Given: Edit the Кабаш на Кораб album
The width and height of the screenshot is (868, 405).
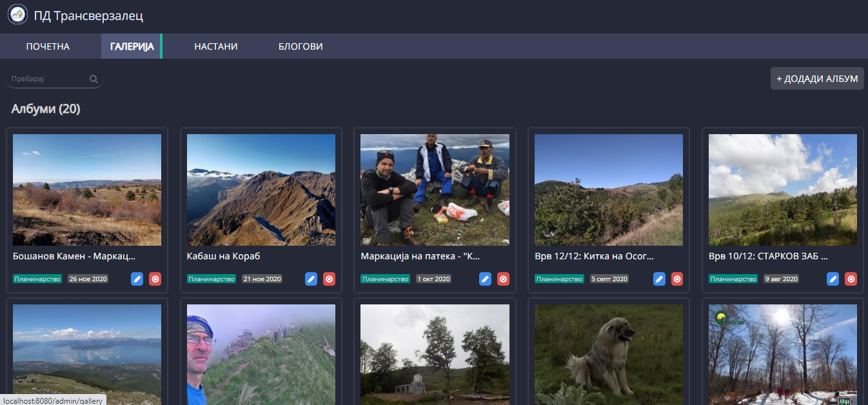Looking at the screenshot, I should pyautogui.click(x=311, y=279).
